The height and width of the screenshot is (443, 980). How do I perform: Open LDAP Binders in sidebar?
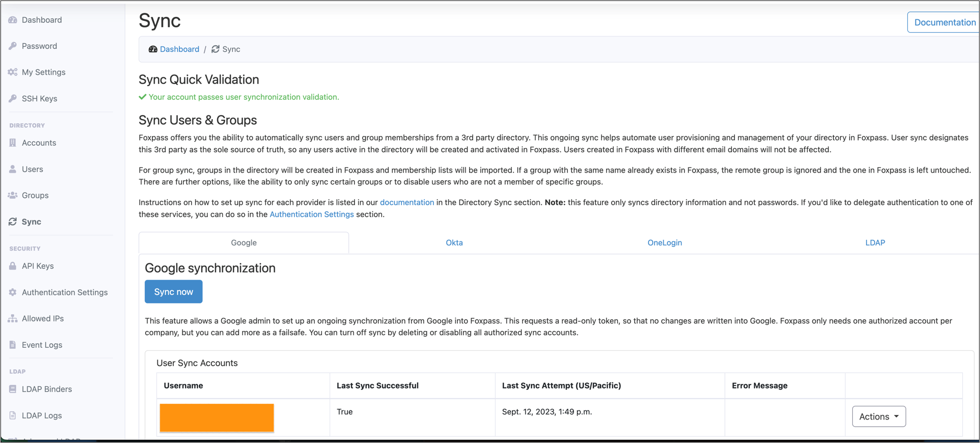[x=47, y=389]
